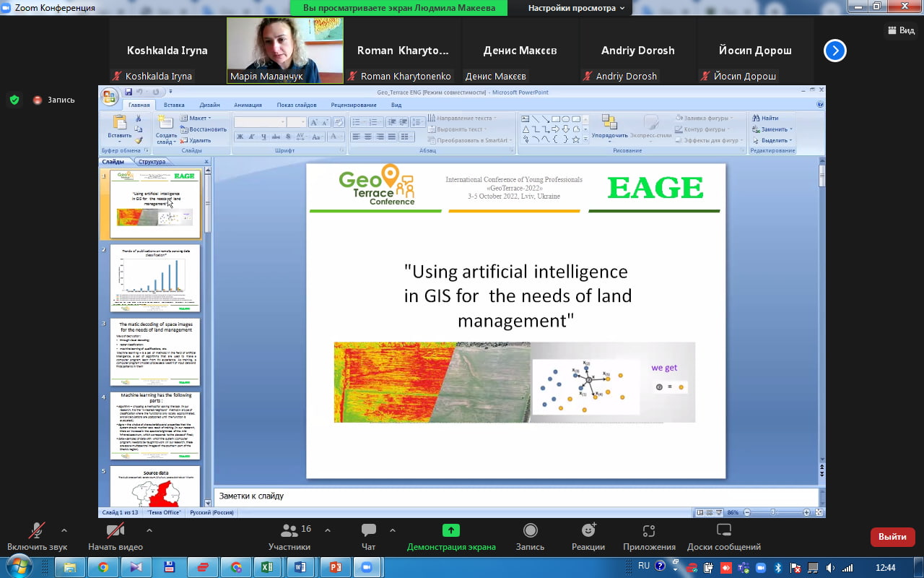Open the font name combo box
This screenshot has height=578, width=924.
pos(260,122)
